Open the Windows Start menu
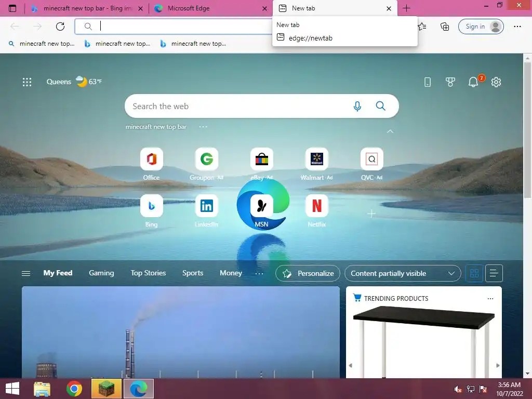 pyautogui.click(x=12, y=389)
